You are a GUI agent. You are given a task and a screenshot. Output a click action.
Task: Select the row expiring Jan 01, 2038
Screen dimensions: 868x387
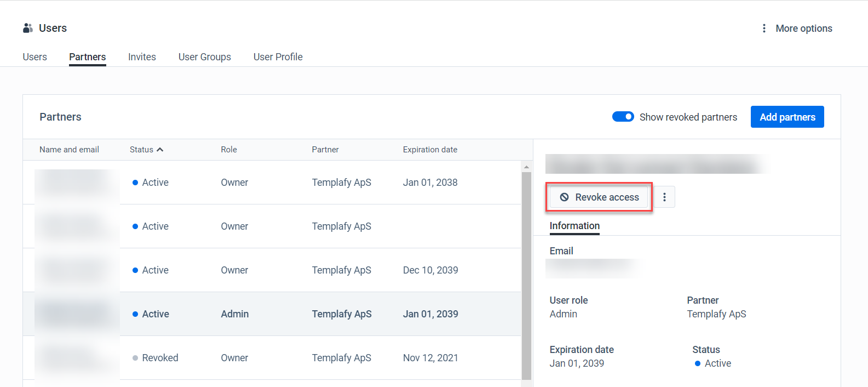[272, 183]
